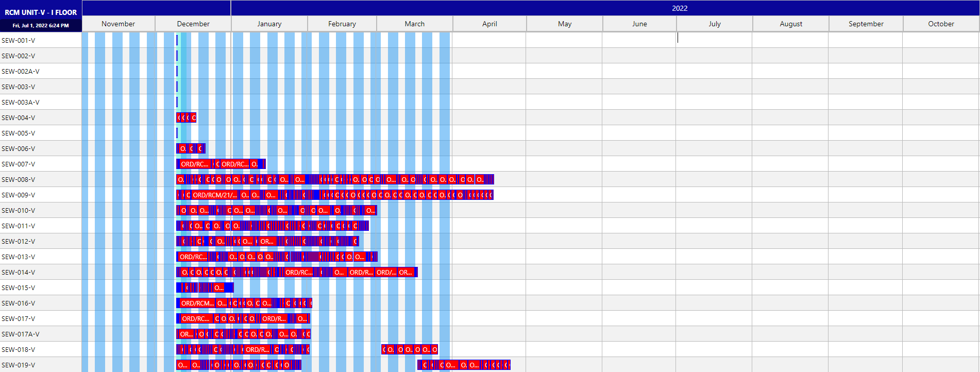Select the first ORD/RC... bar in SEW-007-V row
Image resolution: width=980 pixels, height=372 pixels.
(x=194, y=164)
